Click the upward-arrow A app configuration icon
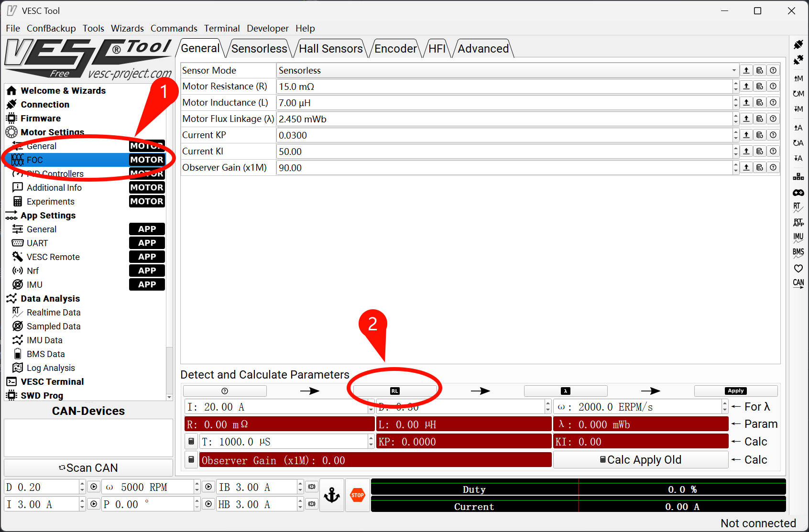Viewport: 809px width, 532px height. [798, 128]
